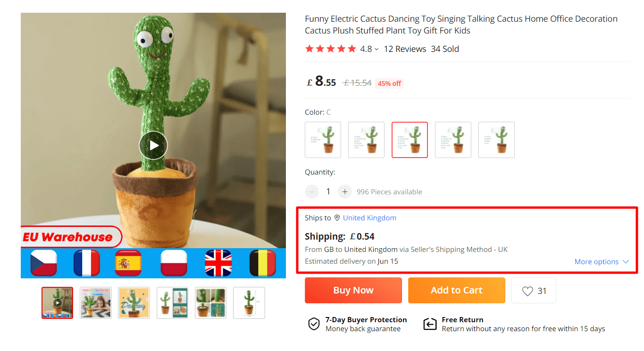This screenshot has width=644, height=351.
Task: Expand More options for shipping methods
Action: (602, 261)
